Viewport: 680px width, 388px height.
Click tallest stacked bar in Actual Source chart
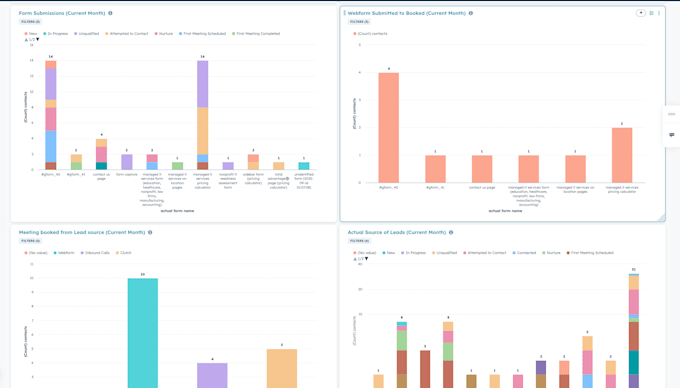tap(634, 331)
